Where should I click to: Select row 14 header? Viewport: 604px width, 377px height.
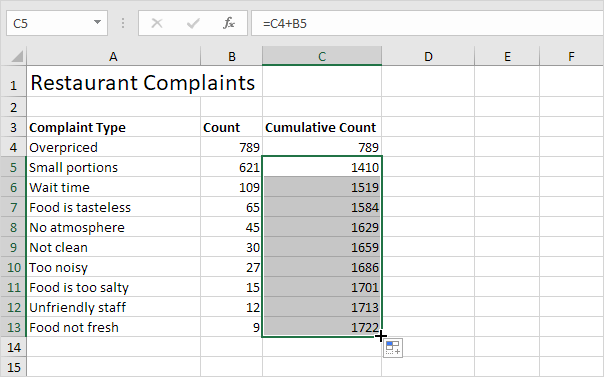[13, 347]
